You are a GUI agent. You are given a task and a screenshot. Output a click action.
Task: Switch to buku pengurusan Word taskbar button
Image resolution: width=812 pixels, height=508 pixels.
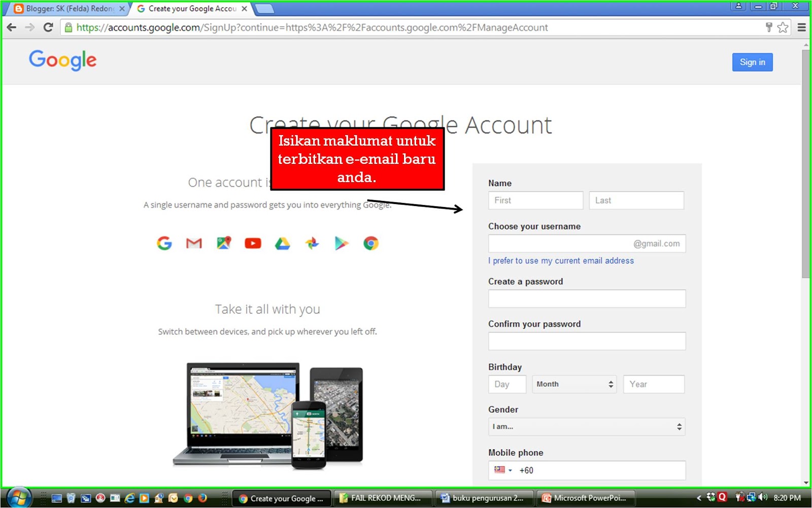[x=485, y=498]
